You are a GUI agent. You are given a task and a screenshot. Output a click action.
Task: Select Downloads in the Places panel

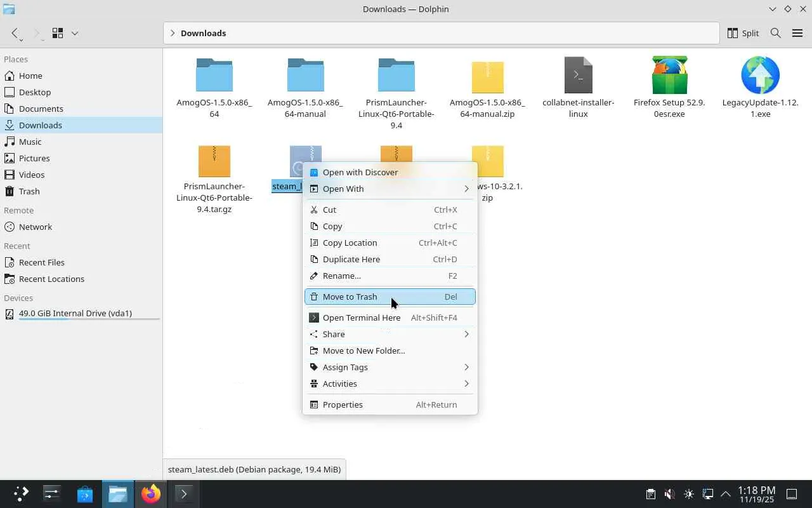pyautogui.click(x=81, y=125)
